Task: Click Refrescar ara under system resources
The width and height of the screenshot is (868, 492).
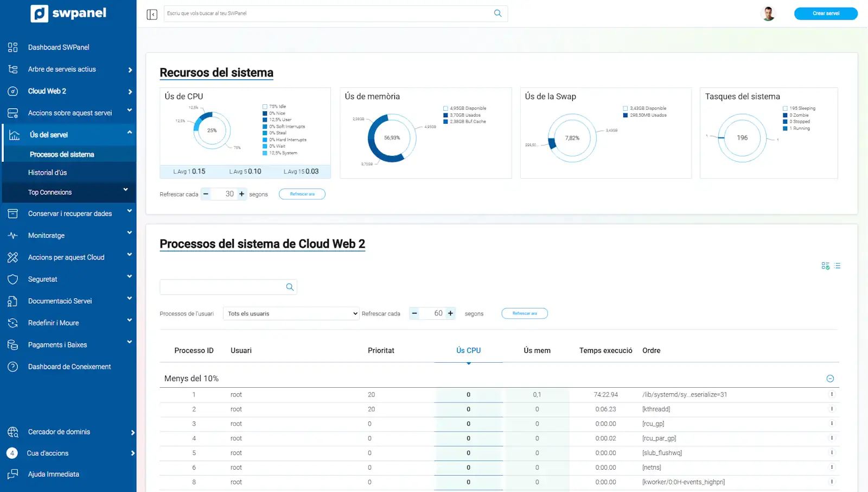Action: [302, 194]
